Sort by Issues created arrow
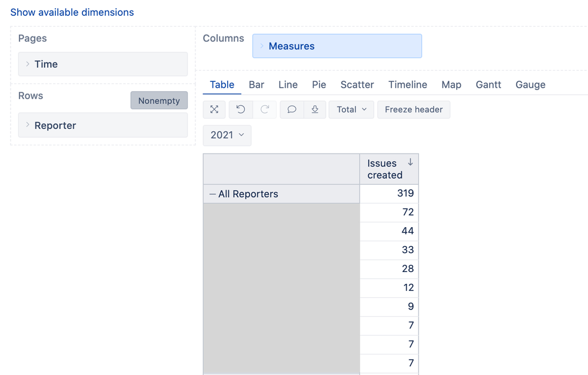 pos(410,162)
